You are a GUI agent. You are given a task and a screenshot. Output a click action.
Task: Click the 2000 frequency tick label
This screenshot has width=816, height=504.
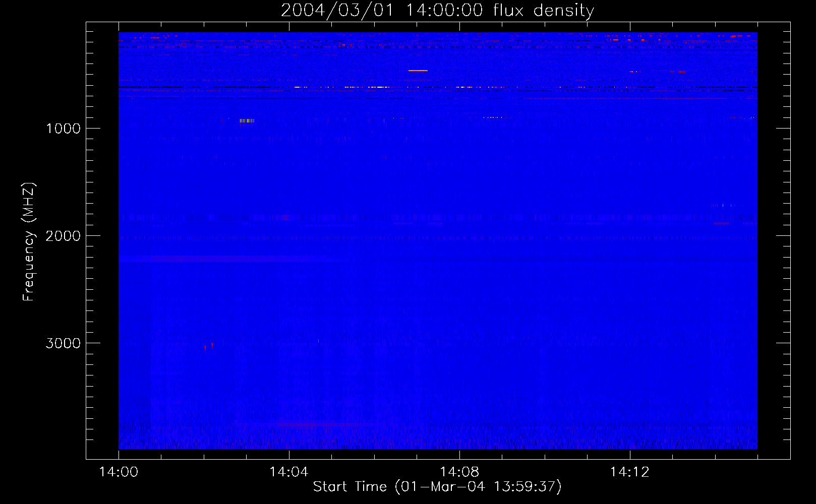tap(63, 236)
